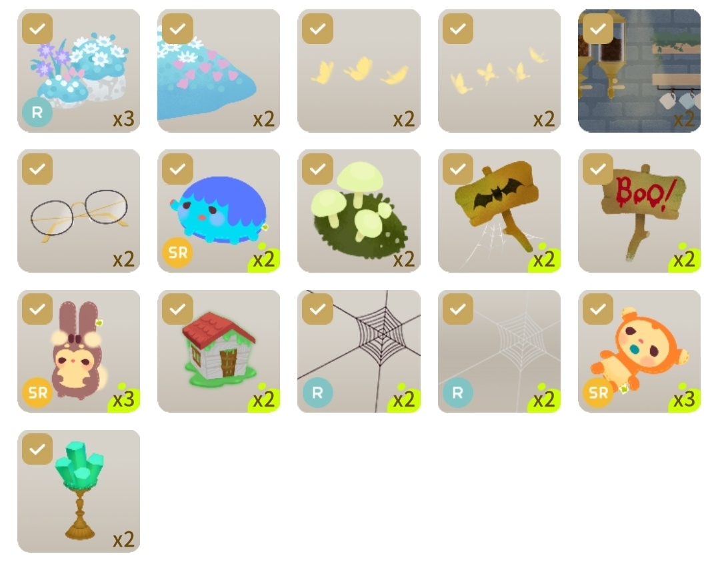The height and width of the screenshot is (588, 720).
Task: Pick the Boo! wooden sign item
Action: (x=639, y=211)
